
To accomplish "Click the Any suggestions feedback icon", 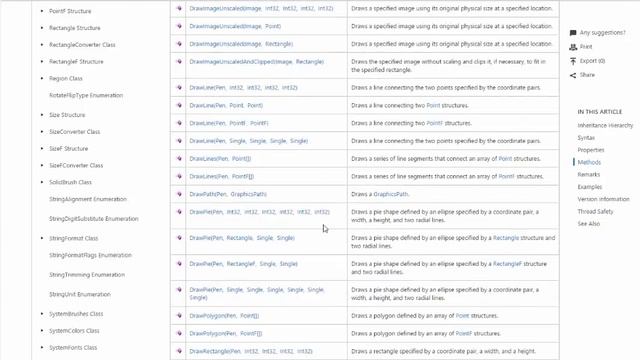I will coord(573,33).
